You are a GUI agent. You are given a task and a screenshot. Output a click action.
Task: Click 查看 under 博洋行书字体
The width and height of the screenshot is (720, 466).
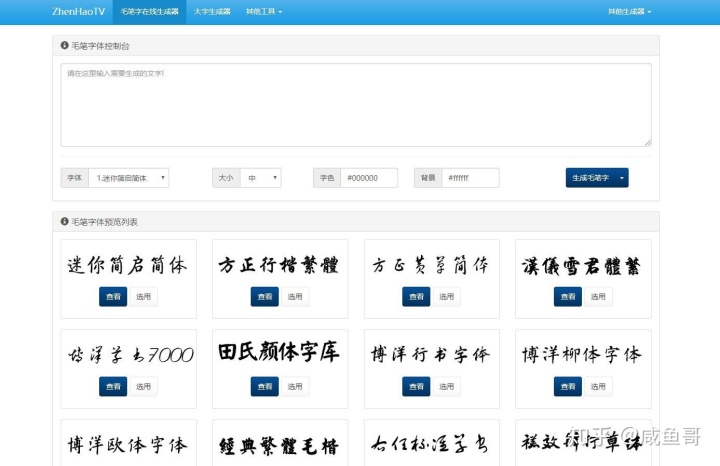coord(416,387)
